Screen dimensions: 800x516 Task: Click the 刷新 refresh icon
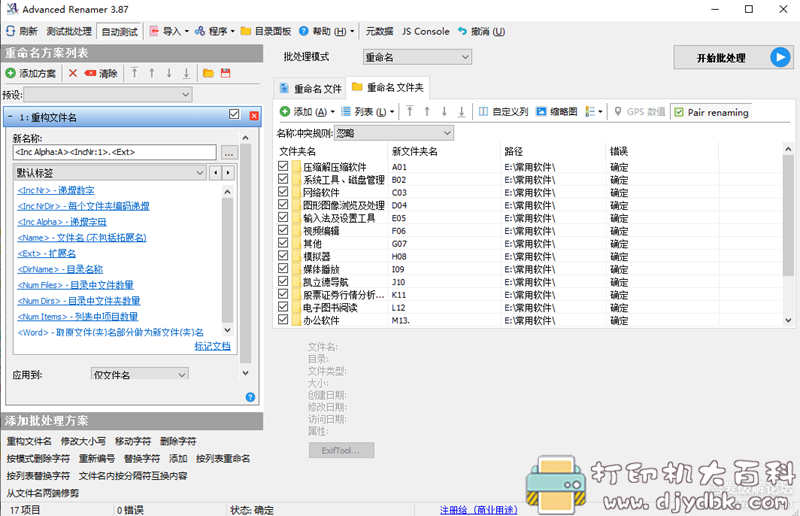(10, 31)
